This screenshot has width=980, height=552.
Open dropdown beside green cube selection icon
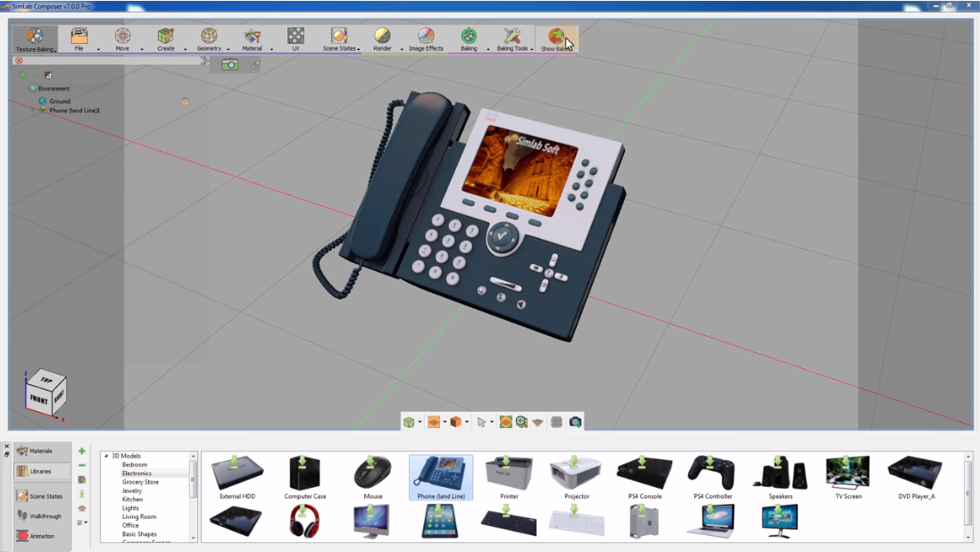coord(419,422)
